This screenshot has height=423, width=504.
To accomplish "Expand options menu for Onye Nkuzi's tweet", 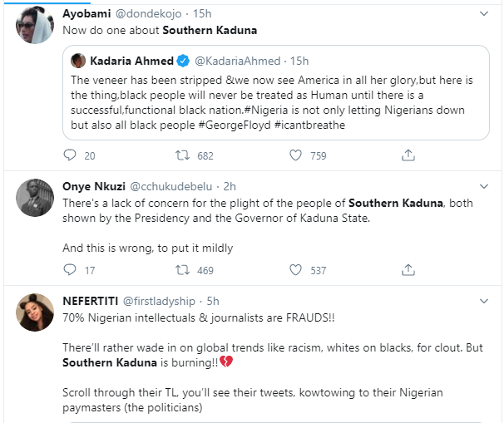I will (x=485, y=185).
